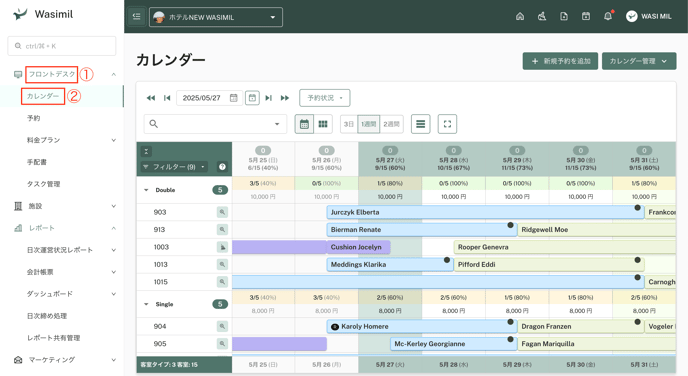
Task: Open Rooper Genevra reservation bar
Action: pos(565,247)
